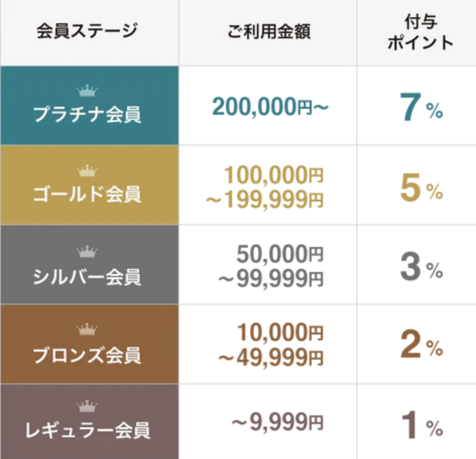Click the crown icon above シルバー会員
Screen dimensions: 476x459
[87, 251]
